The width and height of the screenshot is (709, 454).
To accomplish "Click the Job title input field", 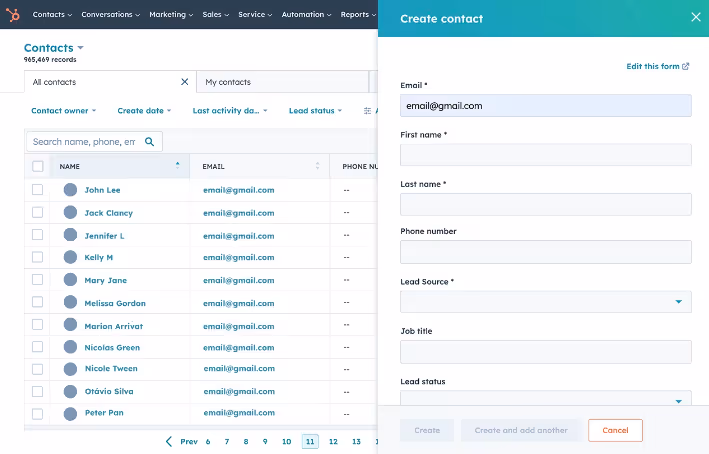I will 545,352.
